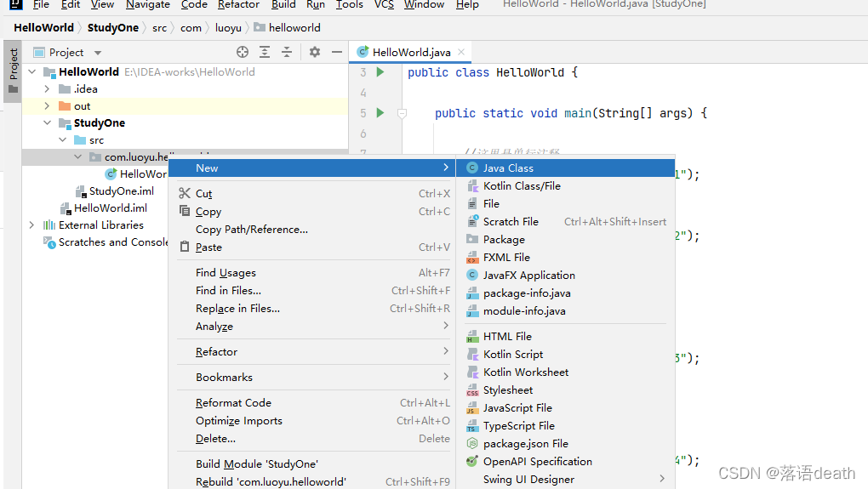The image size is (868, 489).
Task: Run main method via gutter arrow on line 5
Action: (380, 113)
